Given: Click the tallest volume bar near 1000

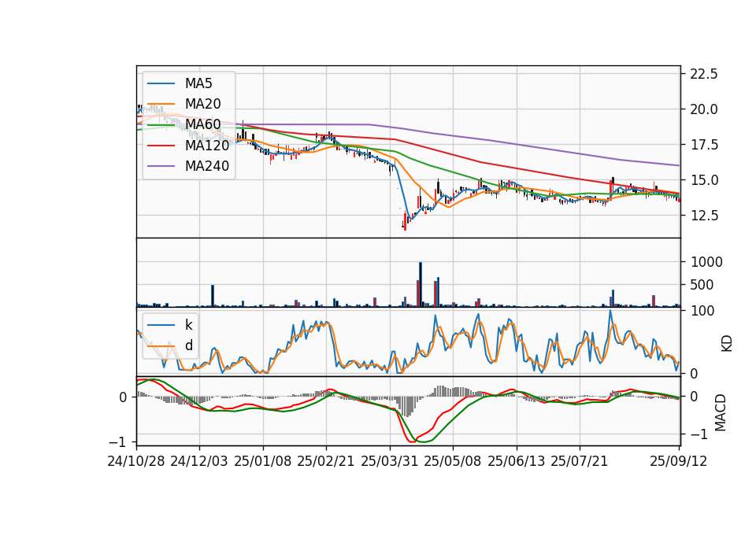Looking at the screenshot, I should tap(421, 284).
